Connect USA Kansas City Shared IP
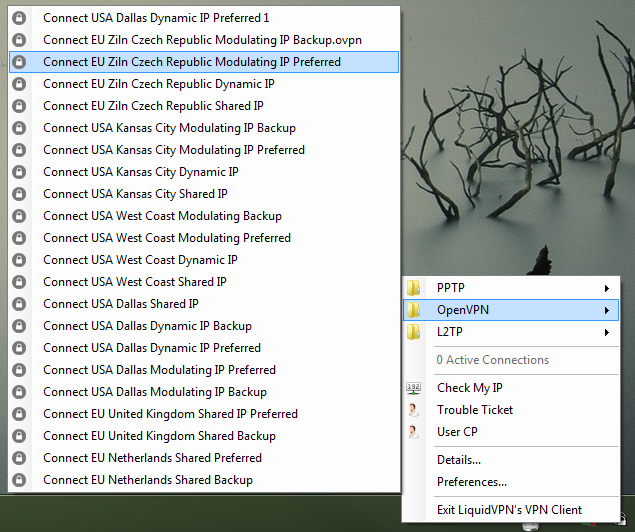This screenshot has width=635, height=532. point(204,194)
